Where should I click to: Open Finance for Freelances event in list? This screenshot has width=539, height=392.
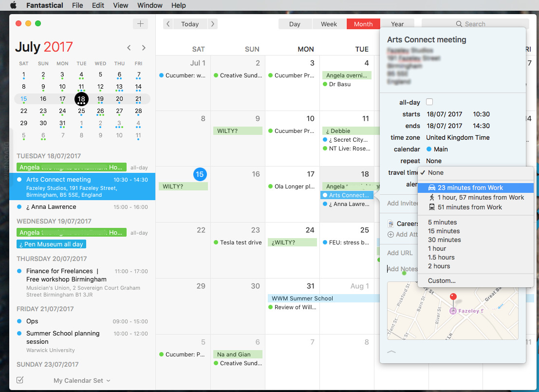coord(82,282)
